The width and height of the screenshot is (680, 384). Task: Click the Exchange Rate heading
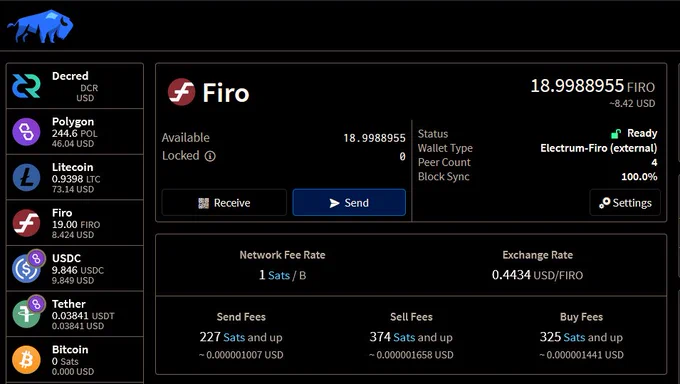537,255
